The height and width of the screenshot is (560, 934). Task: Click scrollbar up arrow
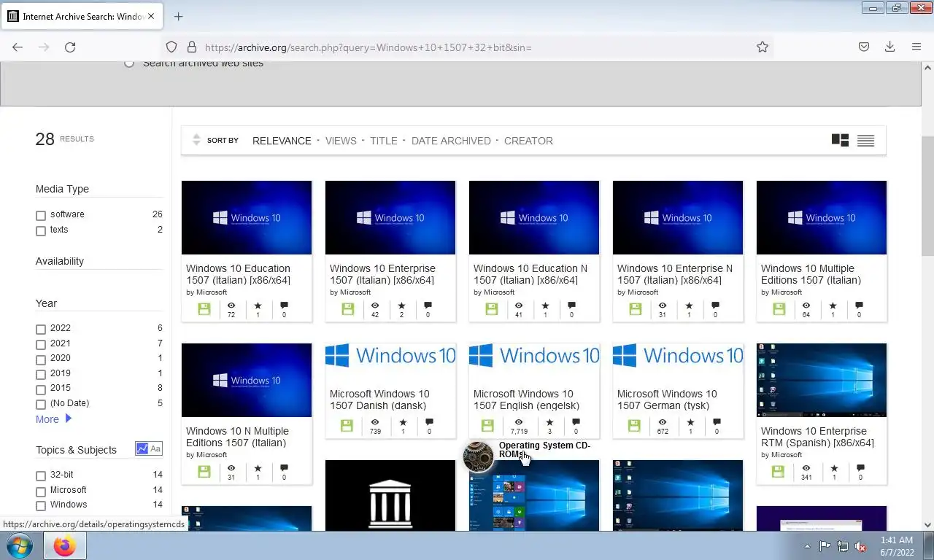point(927,68)
